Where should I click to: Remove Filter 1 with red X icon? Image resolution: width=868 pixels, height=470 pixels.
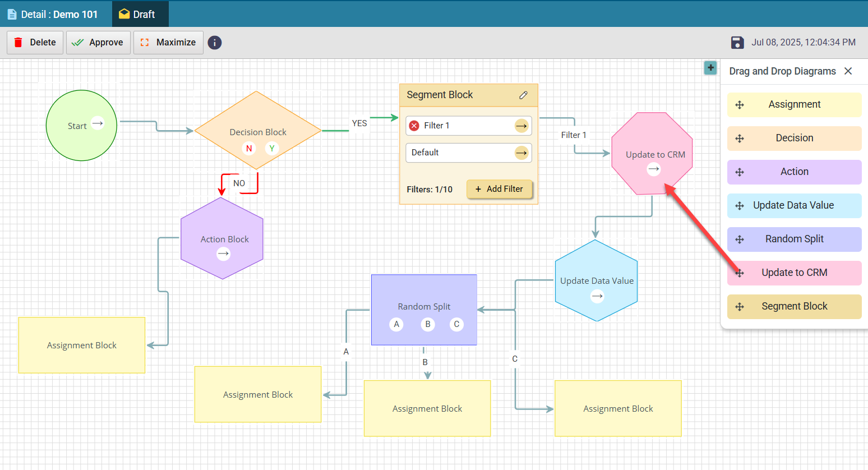414,126
